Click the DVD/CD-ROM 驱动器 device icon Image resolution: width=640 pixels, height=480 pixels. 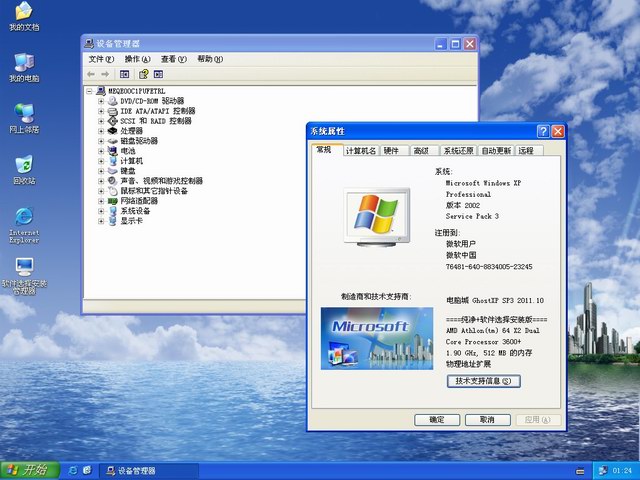click(x=112, y=101)
